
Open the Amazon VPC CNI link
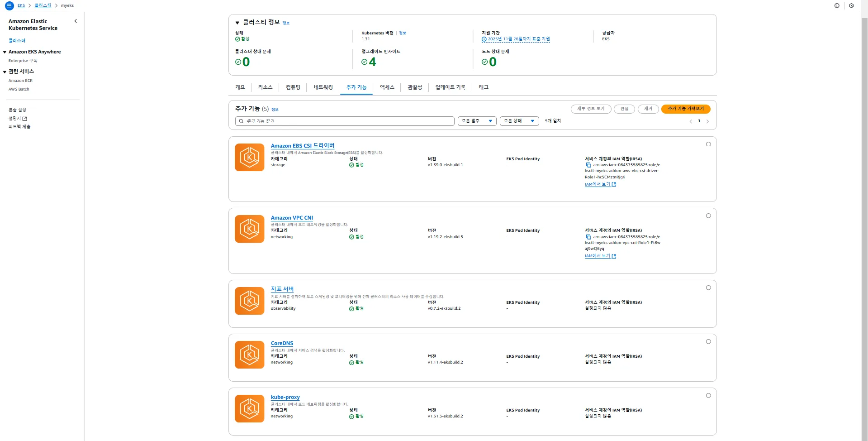(x=292, y=218)
